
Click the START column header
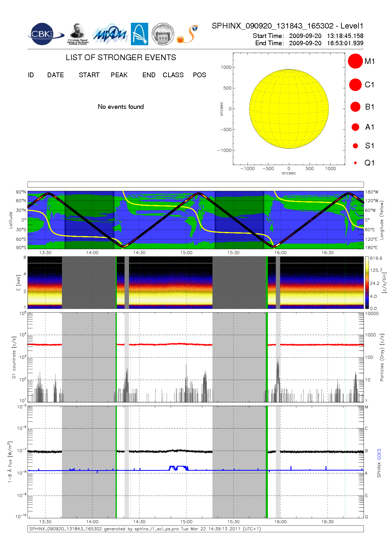[x=89, y=75]
